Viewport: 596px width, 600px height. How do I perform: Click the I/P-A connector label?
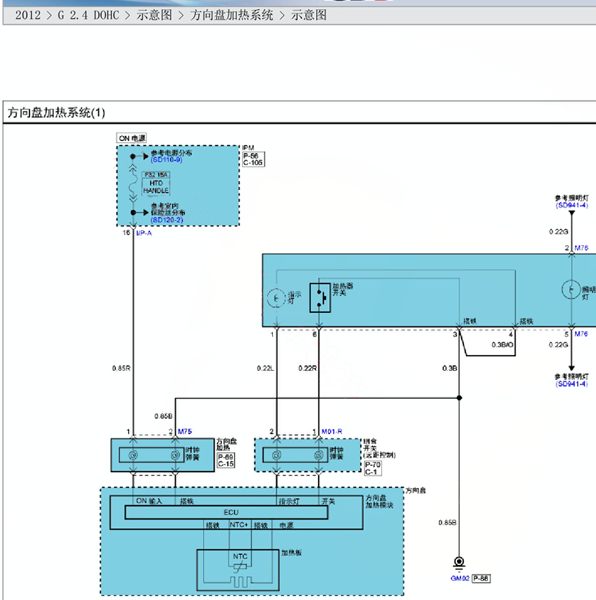pyautogui.click(x=144, y=233)
